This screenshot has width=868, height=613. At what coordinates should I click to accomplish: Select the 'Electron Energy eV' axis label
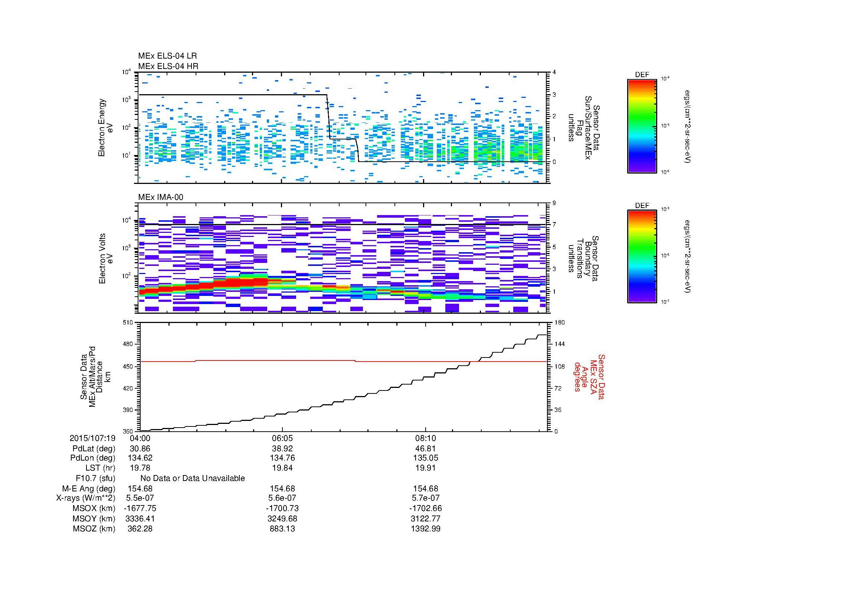(106, 128)
